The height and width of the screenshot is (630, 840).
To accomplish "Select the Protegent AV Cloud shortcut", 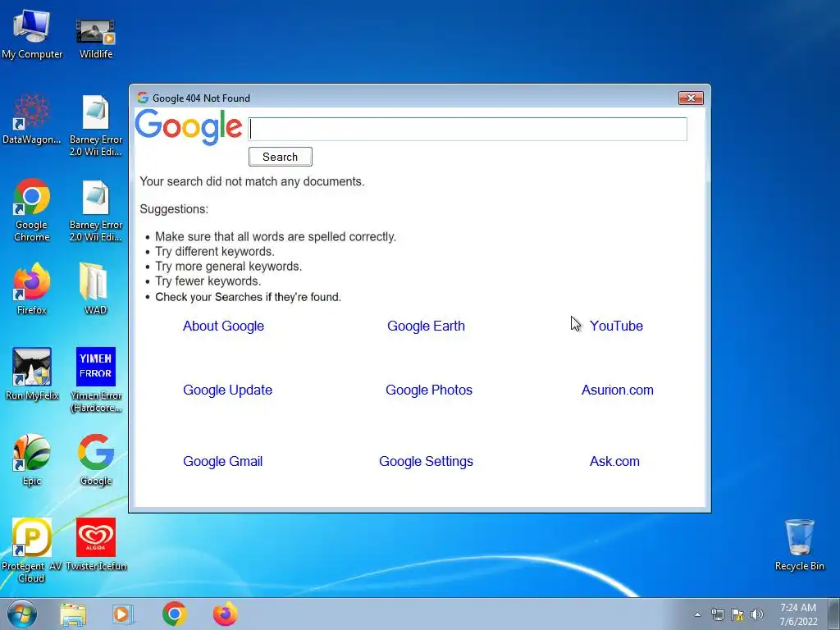I will 32,550.
